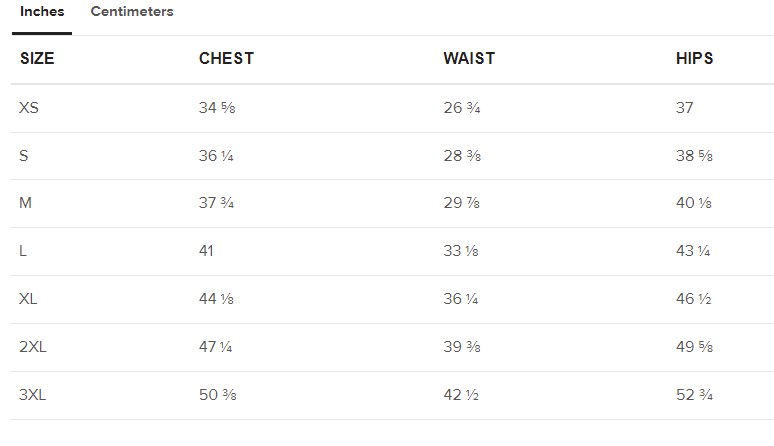Image resolution: width=774 pixels, height=446 pixels.
Task: Select the XL size row label
Action: [28, 299]
